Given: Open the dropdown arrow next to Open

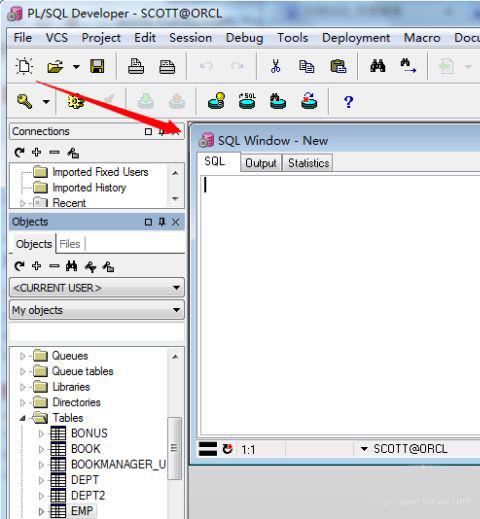Looking at the screenshot, I should 76,67.
